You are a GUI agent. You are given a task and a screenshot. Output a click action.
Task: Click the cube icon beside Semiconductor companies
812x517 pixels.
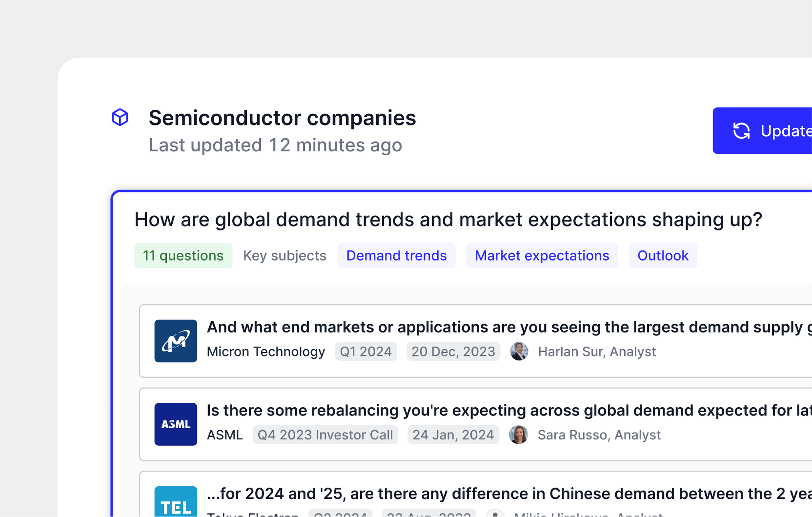point(120,117)
